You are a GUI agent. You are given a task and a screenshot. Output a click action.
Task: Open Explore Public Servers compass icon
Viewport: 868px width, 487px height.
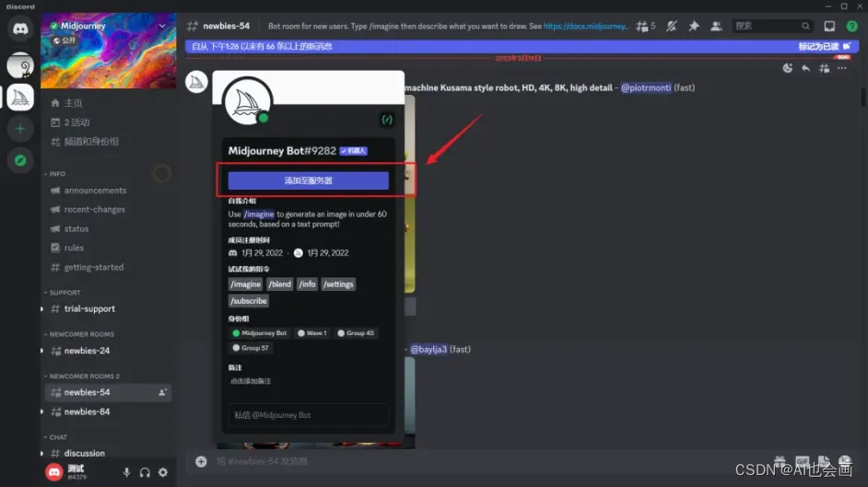(x=20, y=160)
